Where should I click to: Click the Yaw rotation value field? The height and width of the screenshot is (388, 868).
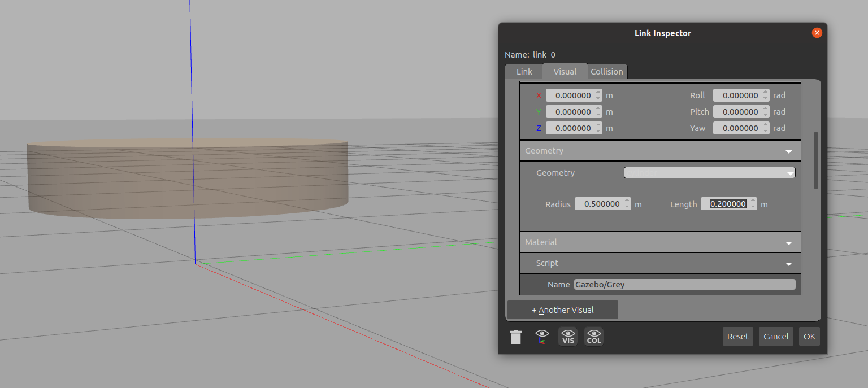pyautogui.click(x=737, y=128)
